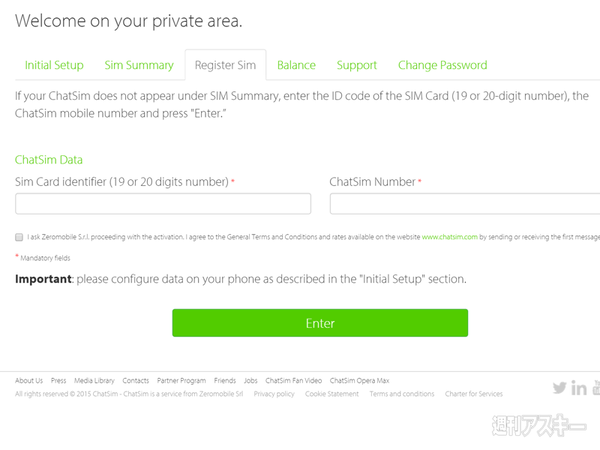The image size is (600, 450).
Task: Open the Sim Summary tab
Action: pyautogui.click(x=139, y=65)
